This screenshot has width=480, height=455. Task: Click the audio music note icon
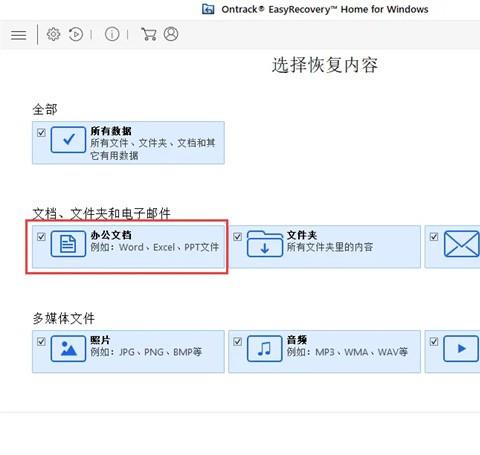pos(265,349)
